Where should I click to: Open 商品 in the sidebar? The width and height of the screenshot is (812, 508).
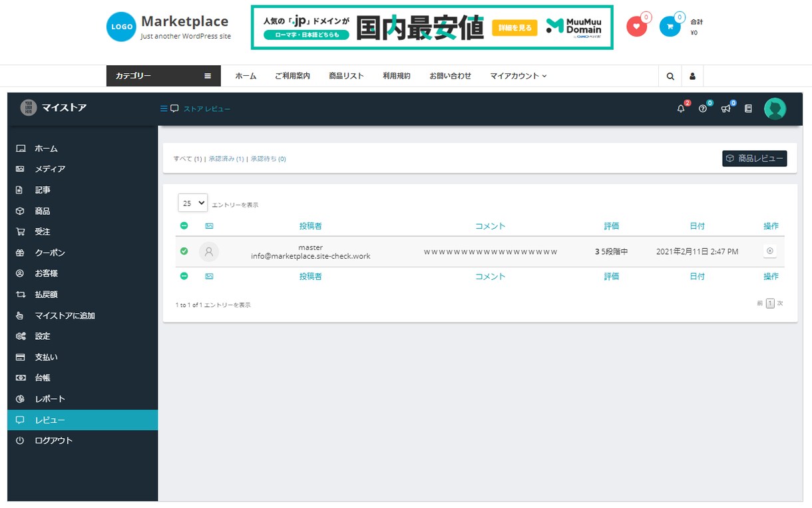[83, 211]
